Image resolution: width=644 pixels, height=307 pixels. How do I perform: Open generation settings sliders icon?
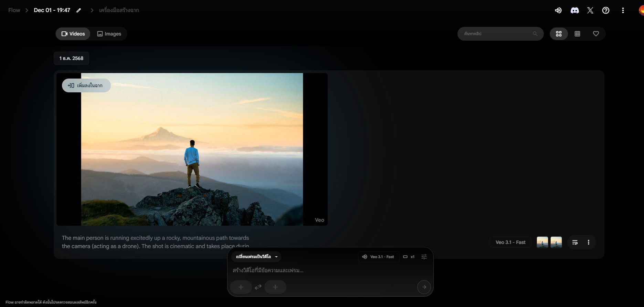[x=424, y=257]
